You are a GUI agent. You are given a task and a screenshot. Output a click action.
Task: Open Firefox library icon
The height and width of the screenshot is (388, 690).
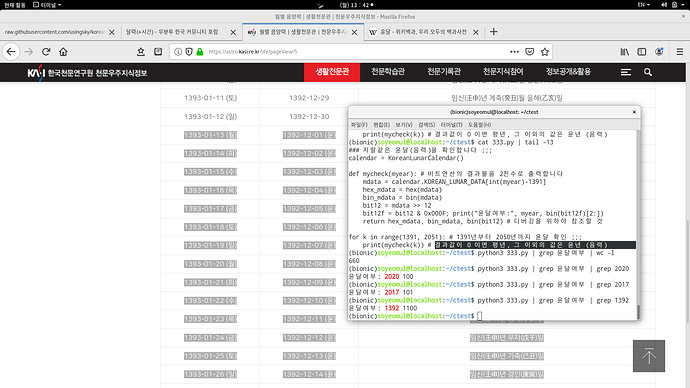(x=624, y=51)
